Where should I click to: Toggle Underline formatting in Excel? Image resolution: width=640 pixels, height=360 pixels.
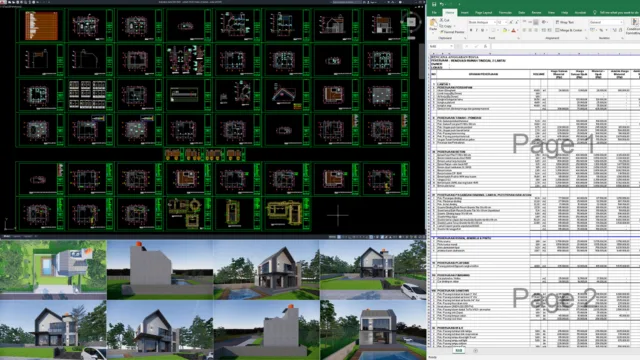[x=482, y=30]
